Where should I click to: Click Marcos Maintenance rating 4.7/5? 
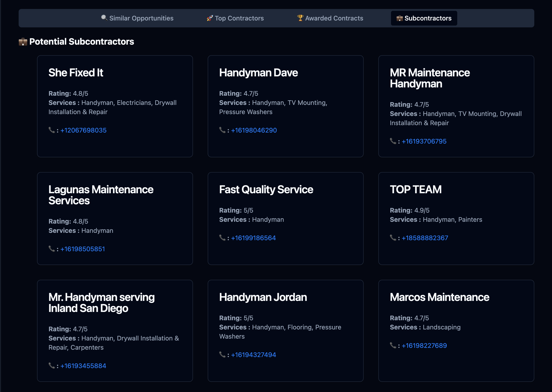click(409, 318)
